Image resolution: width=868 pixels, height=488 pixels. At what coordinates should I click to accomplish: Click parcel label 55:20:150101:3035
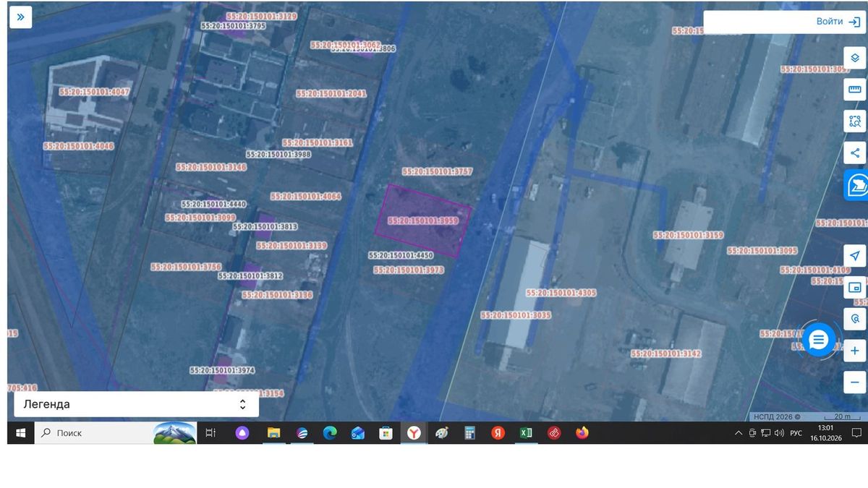pos(516,315)
